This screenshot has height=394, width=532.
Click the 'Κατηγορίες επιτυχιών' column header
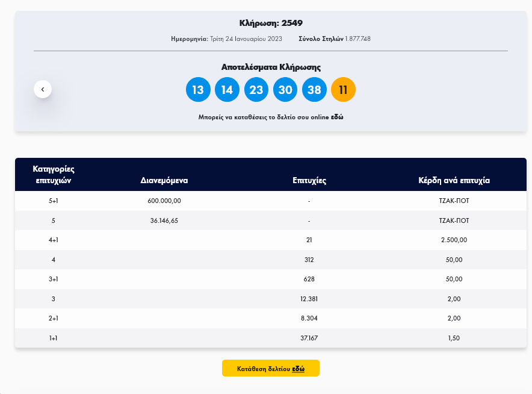54,174
